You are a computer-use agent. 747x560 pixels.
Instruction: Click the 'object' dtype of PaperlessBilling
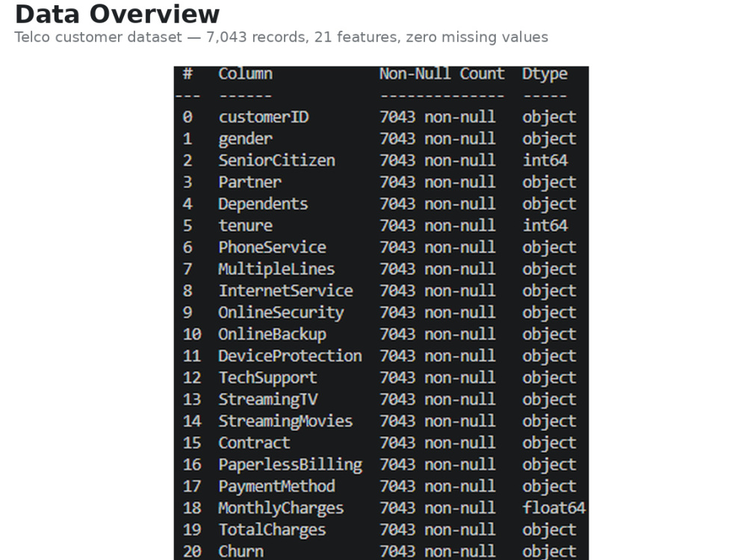coord(549,465)
